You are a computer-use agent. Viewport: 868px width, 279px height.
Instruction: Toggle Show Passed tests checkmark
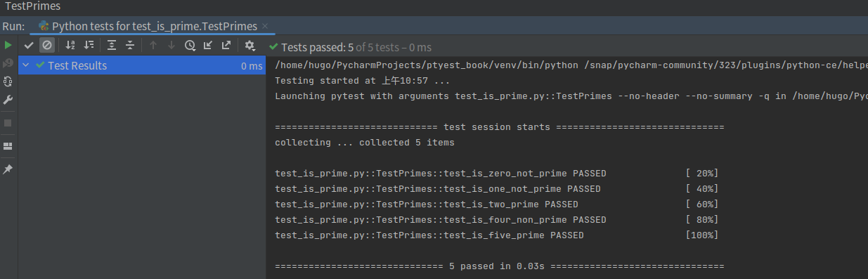(29, 46)
